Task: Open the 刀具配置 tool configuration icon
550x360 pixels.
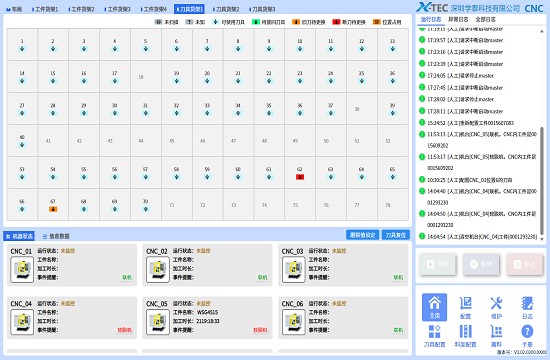Action: pyautogui.click(x=434, y=335)
